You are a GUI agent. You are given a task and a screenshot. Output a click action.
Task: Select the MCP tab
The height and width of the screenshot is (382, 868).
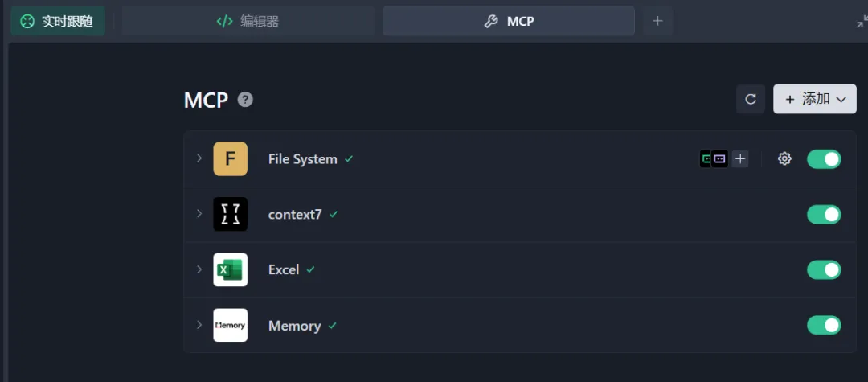click(x=509, y=22)
